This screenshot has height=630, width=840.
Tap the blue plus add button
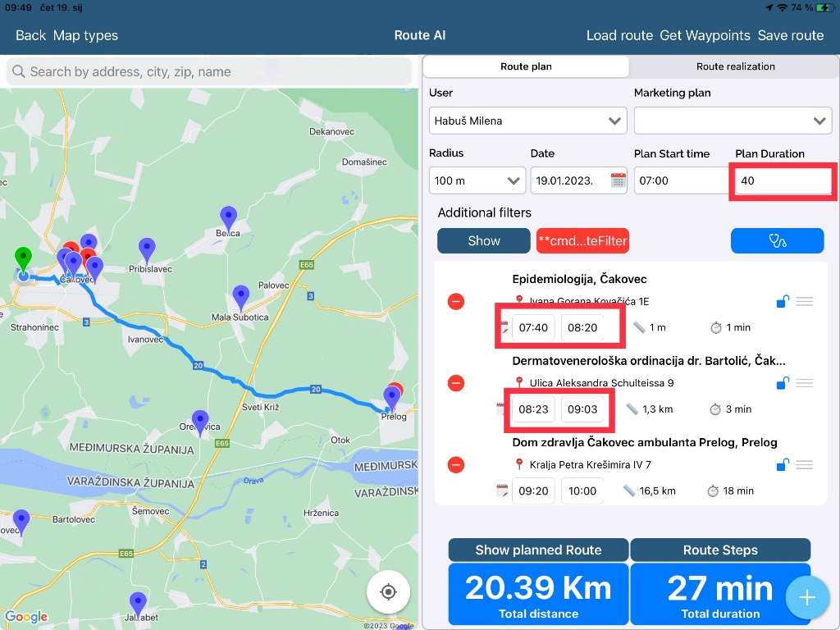pos(806,597)
